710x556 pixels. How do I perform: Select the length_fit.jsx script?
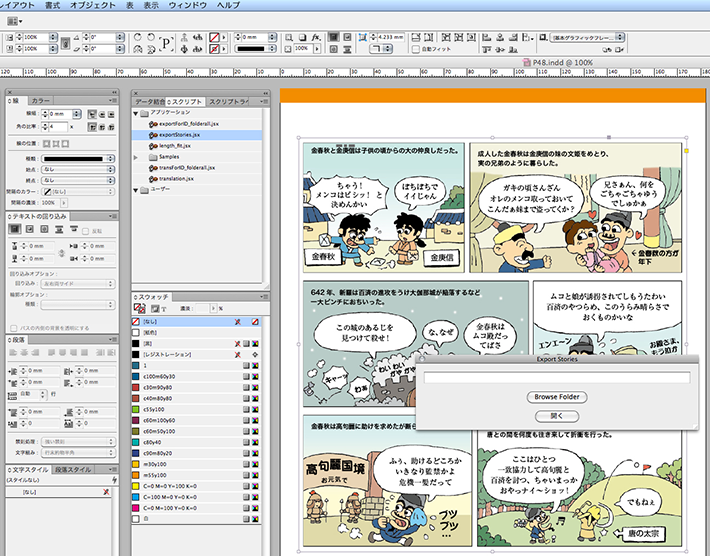(197, 146)
